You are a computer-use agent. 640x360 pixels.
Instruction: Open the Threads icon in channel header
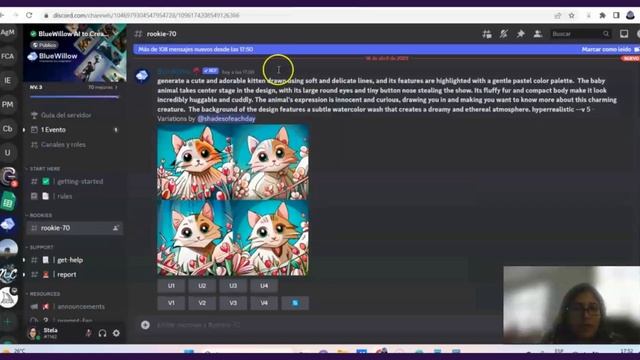pyautogui.click(x=487, y=34)
